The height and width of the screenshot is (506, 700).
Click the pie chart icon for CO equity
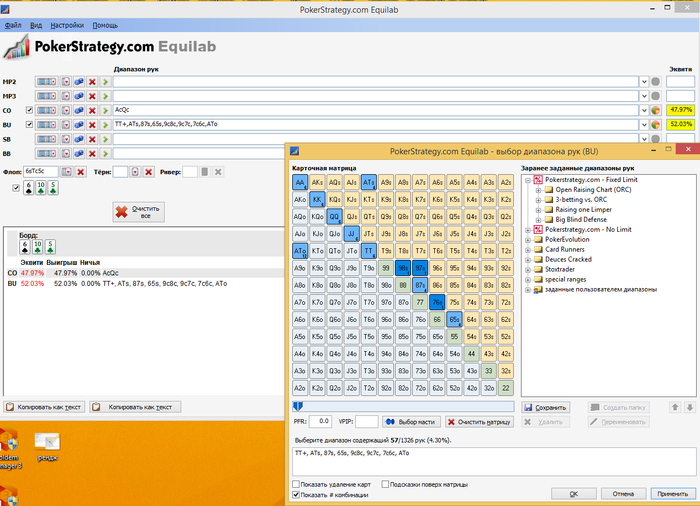pyautogui.click(x=655, y=110)
